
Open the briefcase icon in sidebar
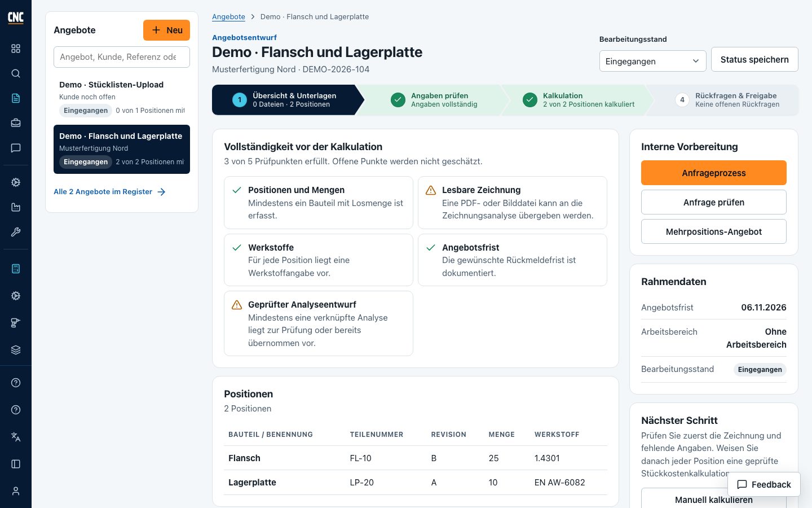click(x=16, y=123)
